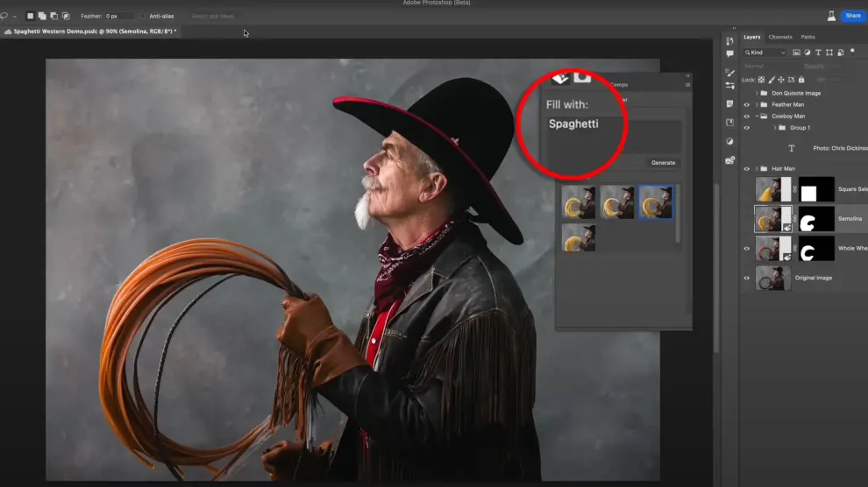Click the Lock Transparent Pixels icon
Image resolution: width=868 pixels, height=487 pixels.
(761, 79)
